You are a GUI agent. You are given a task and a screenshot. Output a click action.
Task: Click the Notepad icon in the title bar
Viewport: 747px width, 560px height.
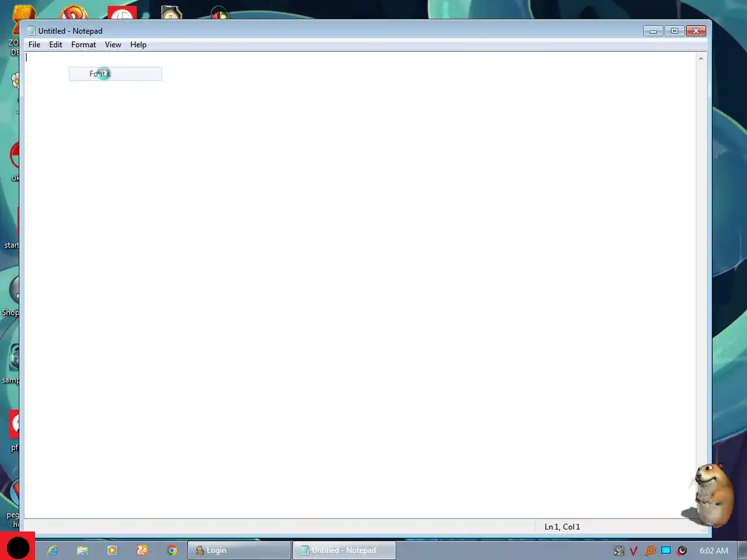click(31, 31)
